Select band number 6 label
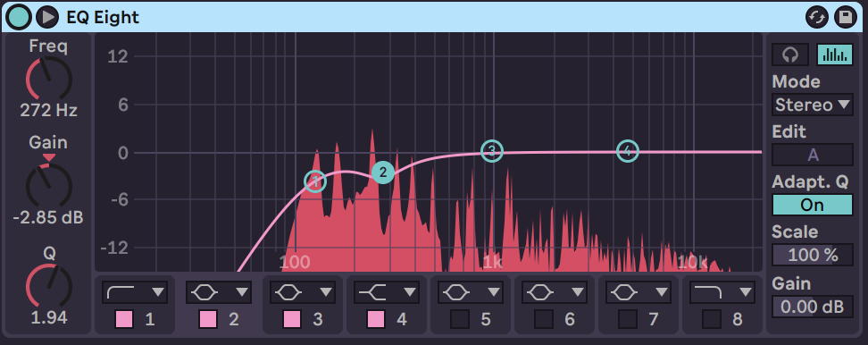The width and height of the screenshot is (868, 345). pyautogui.click(x=570, y=319)
